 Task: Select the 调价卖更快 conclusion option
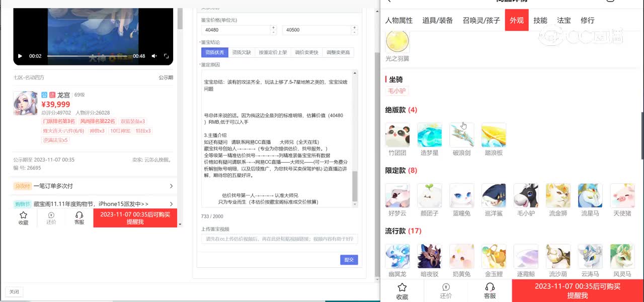306,52
